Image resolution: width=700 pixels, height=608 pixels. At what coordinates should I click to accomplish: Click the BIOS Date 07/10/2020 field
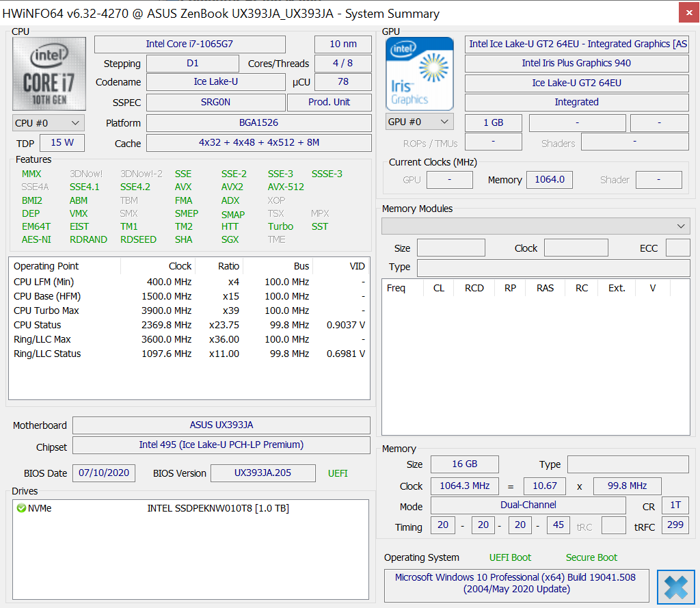(x=104, y=473)
